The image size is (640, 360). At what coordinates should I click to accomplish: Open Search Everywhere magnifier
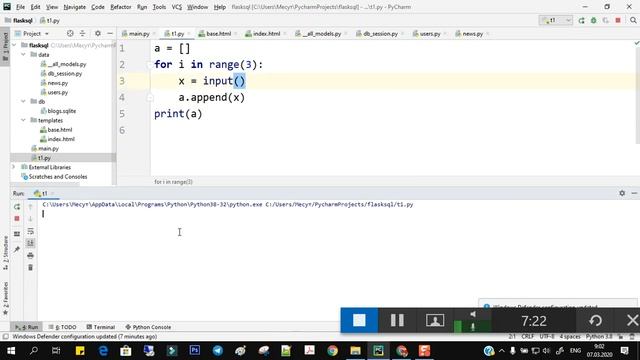click(x=633, y=20)
